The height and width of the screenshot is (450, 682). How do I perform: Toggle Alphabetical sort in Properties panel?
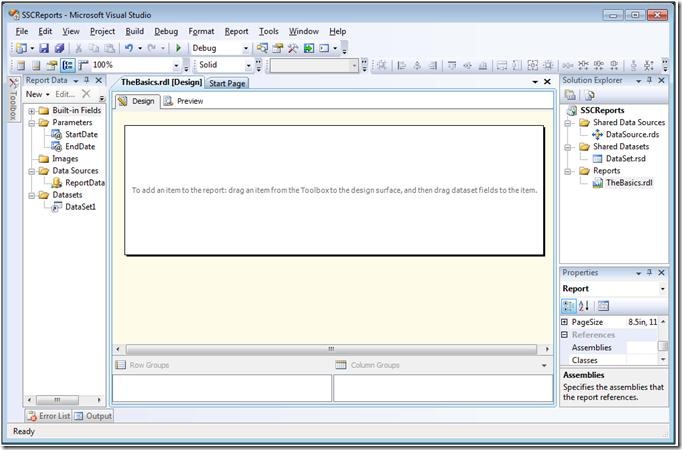pyautogui.click(x=584, y=306)
